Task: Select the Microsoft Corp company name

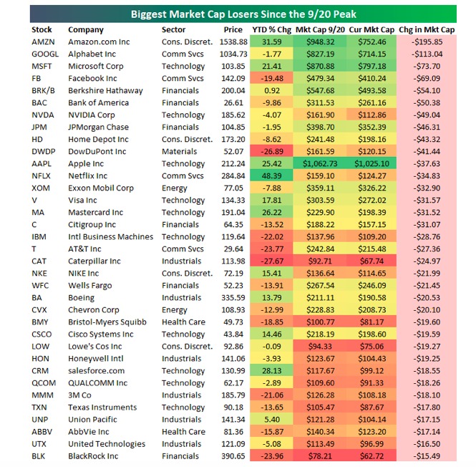Action: (x=96, y=66)
